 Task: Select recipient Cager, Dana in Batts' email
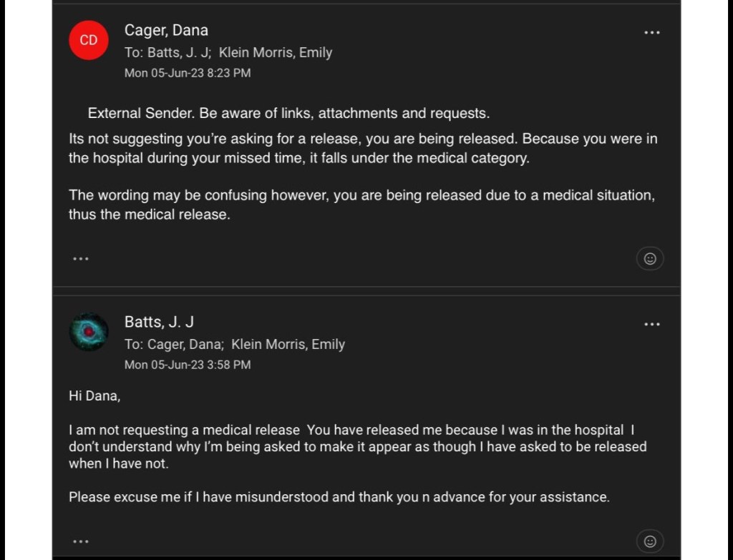click(185, 344)
